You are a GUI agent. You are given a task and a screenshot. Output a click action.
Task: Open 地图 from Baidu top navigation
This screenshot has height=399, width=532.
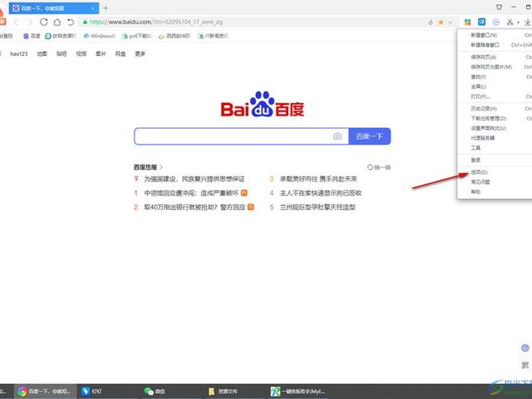point(42,54)
